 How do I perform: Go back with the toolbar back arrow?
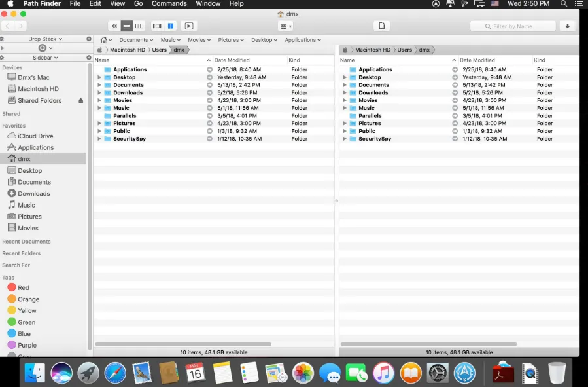coord(8,26)
